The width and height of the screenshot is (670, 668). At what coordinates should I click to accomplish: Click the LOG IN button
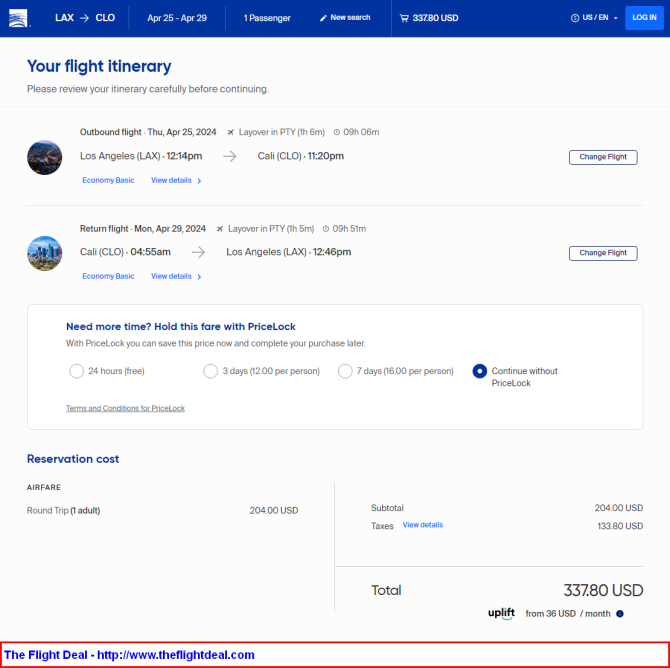pos(644,18)
